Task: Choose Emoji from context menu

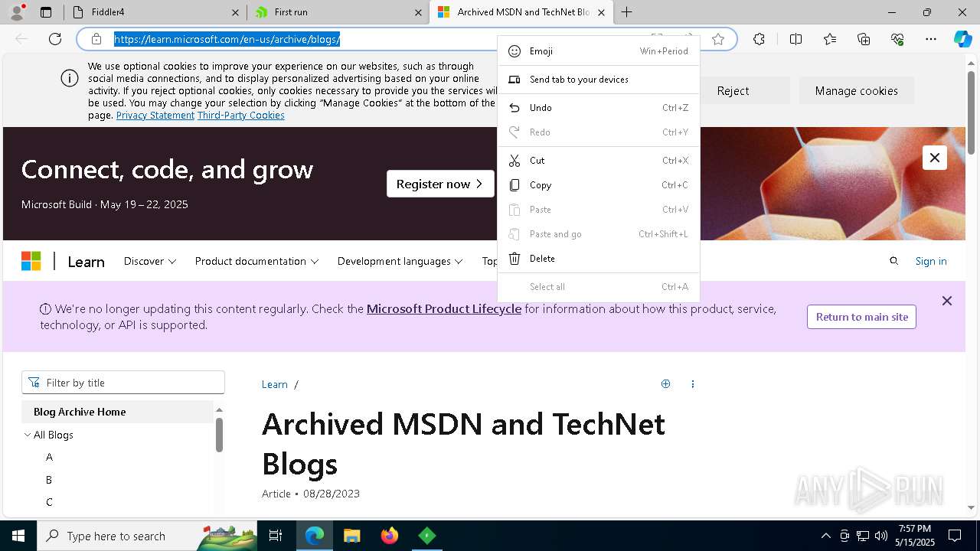Action: pyautogui.click(x=598, y=51)
